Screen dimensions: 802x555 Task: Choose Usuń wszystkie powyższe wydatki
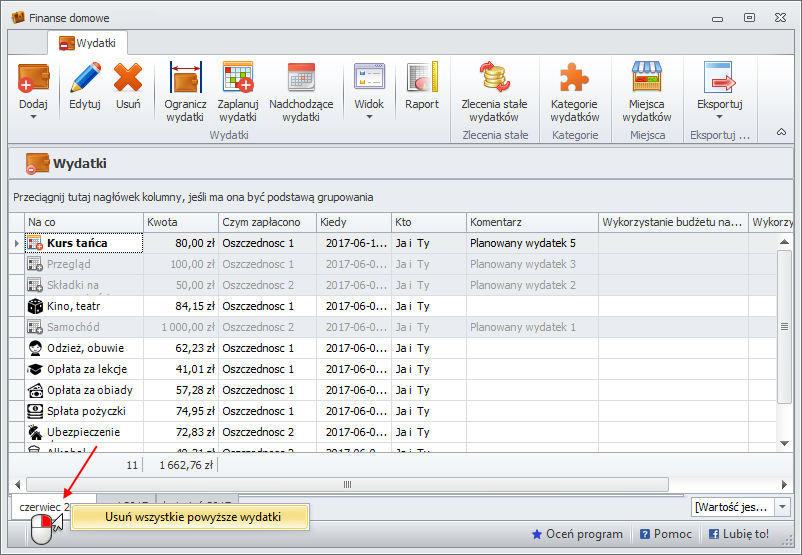click(x=192, y=517)
